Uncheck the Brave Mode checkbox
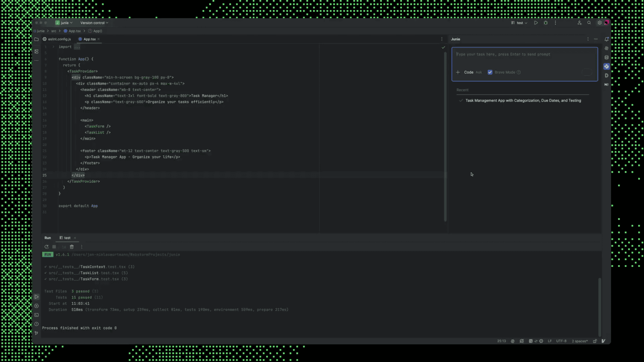 490,72
